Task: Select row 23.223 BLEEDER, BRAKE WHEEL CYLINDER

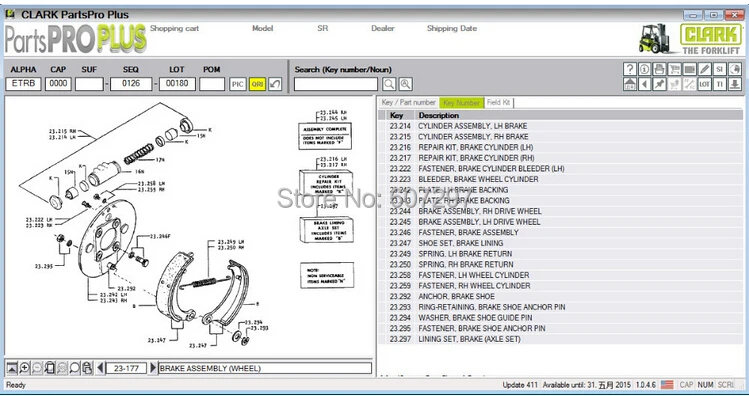Action: [560, 179]
